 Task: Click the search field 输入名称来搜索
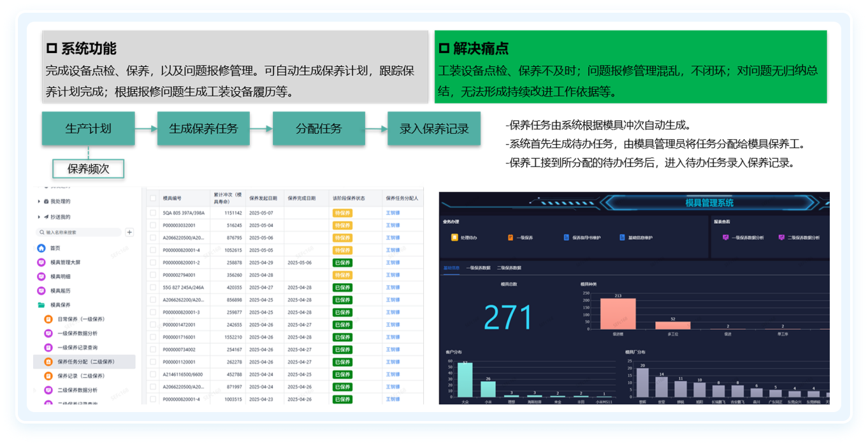pyautogui.click(x=78, y=232)
